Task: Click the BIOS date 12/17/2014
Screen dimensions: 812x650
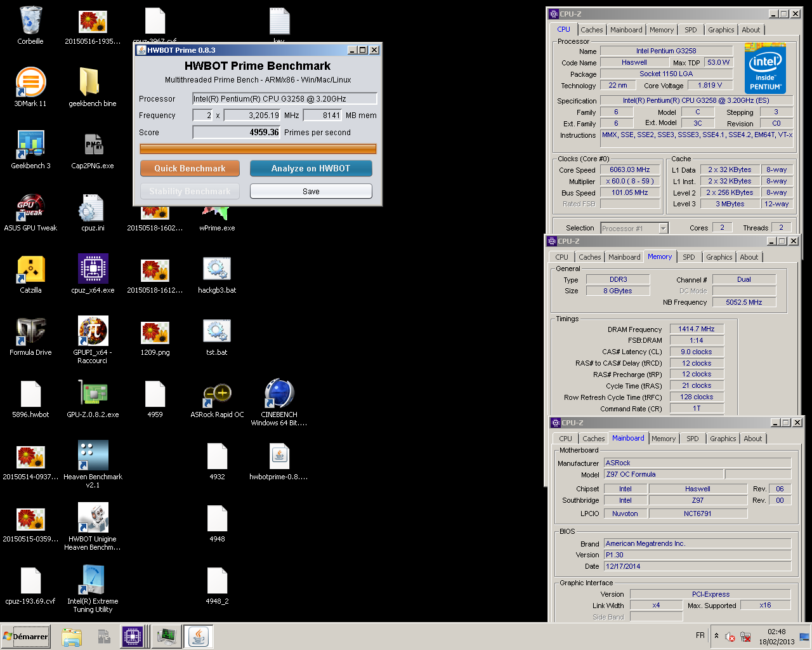Action: (697, 566)
